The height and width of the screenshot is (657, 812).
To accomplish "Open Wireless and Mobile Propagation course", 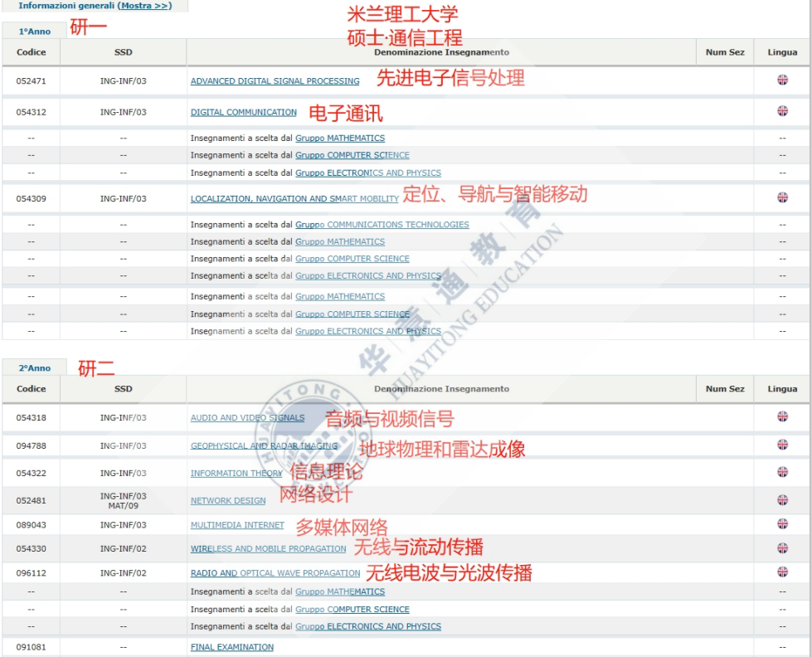I will (268, 549).
